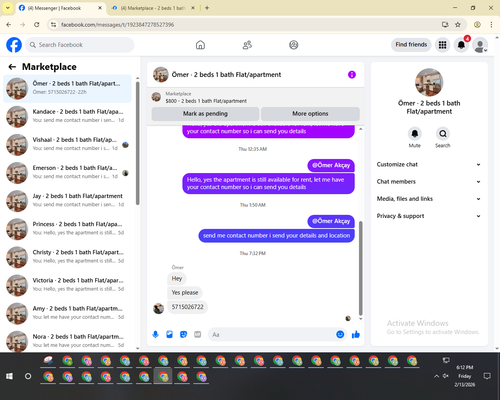Click Find friends button
Image resolution: width=500 pixels, height=400 pixels.
click(x=411, y=45)
